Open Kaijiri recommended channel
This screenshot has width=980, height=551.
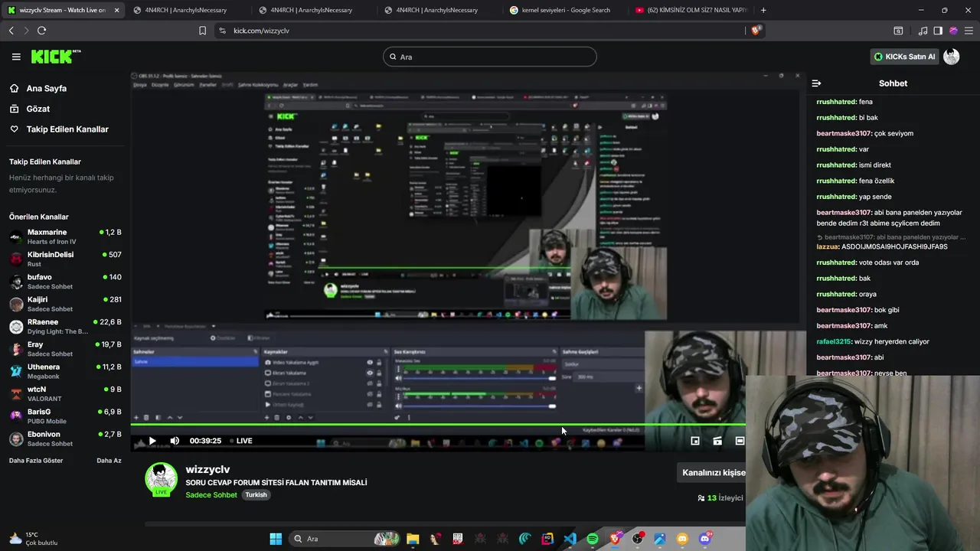click(x=65, y=304)
